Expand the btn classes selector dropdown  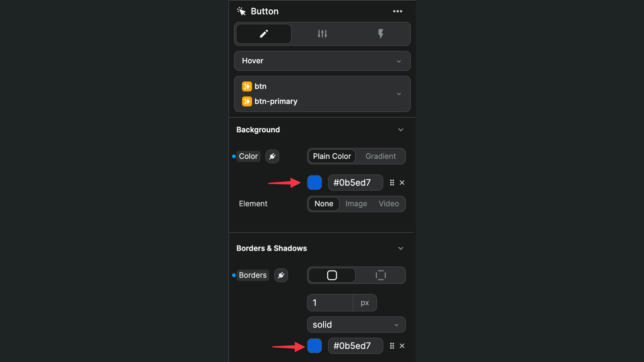[x=399, y=94]
